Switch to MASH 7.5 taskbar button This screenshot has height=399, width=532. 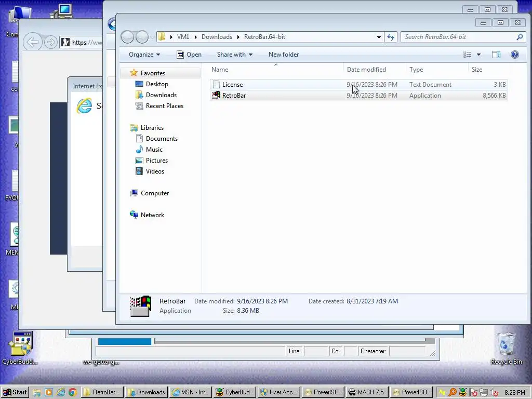(x=367, y=392)
